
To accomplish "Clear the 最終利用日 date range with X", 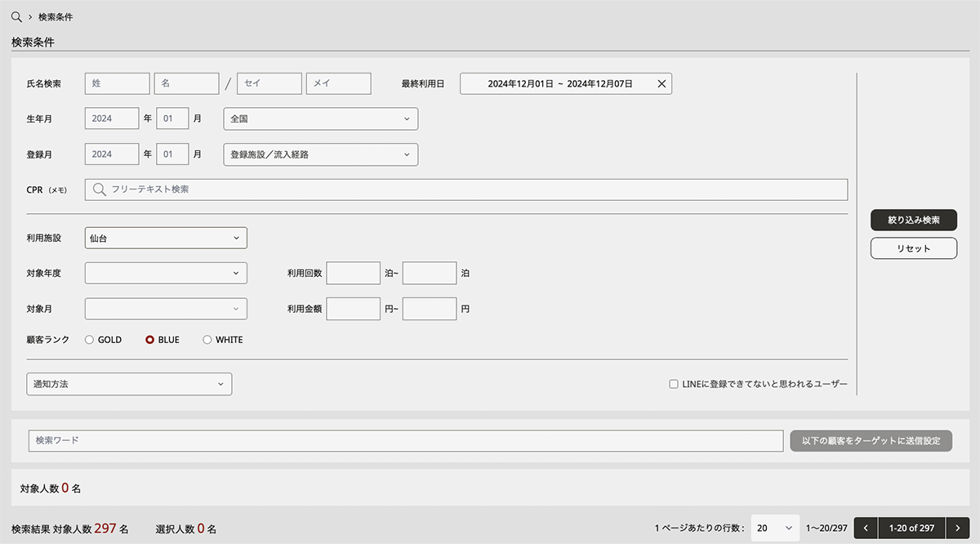I will (x=661, y=83).
